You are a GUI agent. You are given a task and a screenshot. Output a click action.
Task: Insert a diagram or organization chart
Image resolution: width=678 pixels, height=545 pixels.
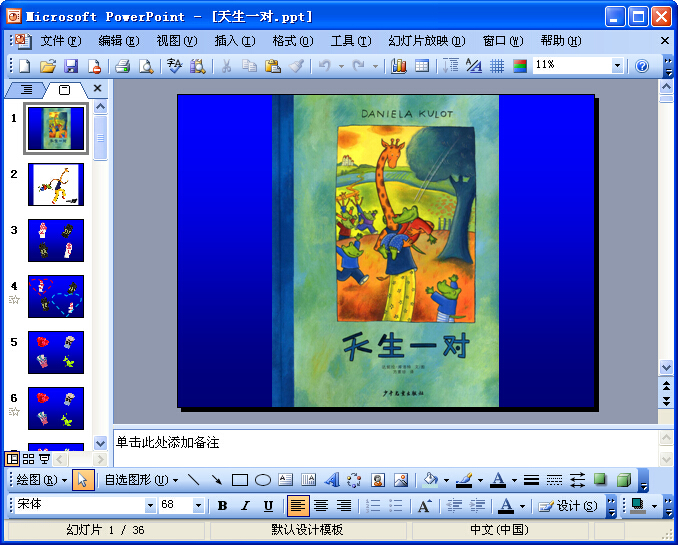tap(354, 480)
